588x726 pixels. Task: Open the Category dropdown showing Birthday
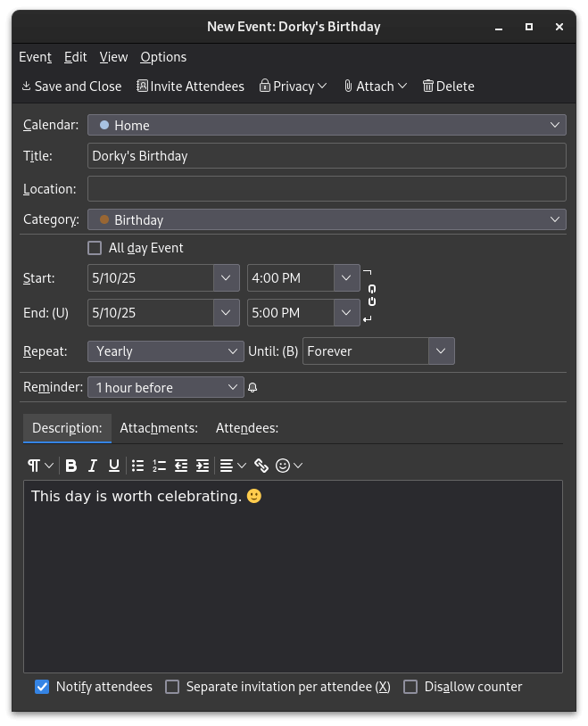point(327,219)
